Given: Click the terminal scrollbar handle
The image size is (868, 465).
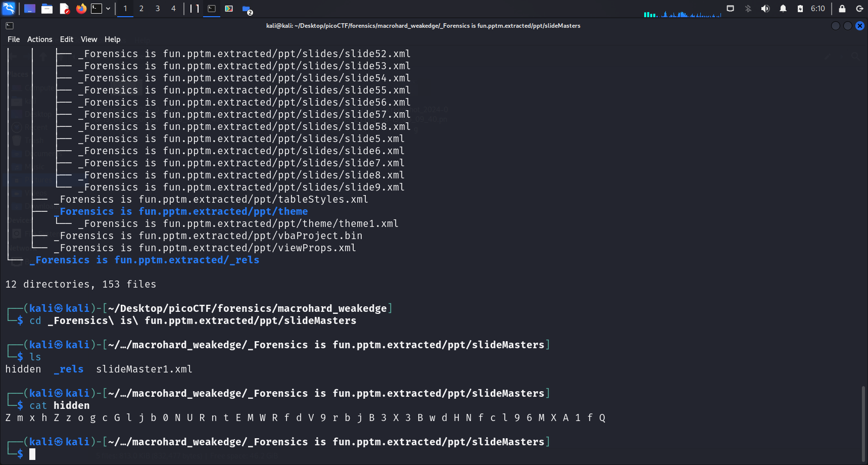Looking at the screenshot, I should [863, 424].
